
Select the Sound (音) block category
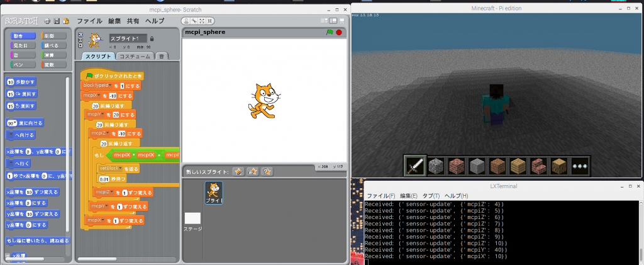pyautogui.click(x=23, y=55)
